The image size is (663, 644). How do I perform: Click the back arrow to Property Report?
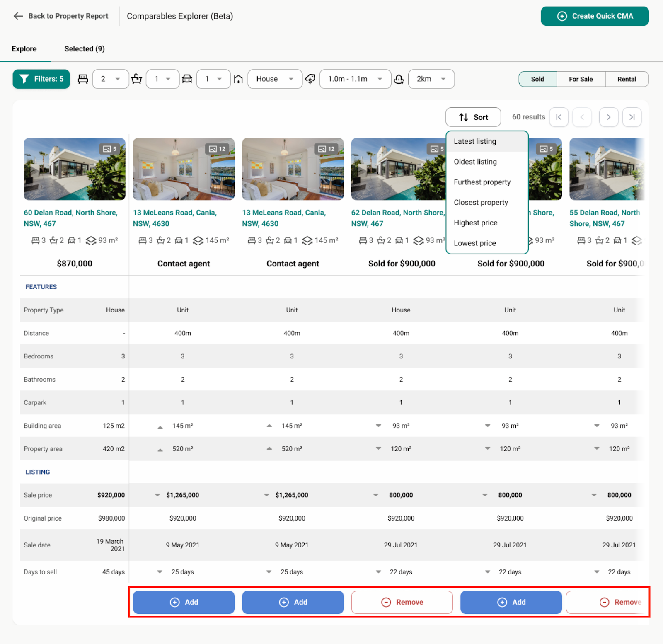[x=18, y=16]
